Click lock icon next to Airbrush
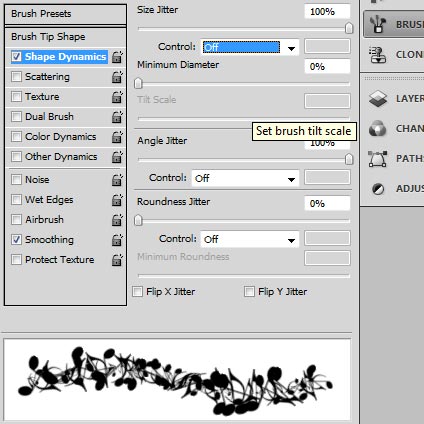This screenshot has width=424, height=424. pos(117,220)
